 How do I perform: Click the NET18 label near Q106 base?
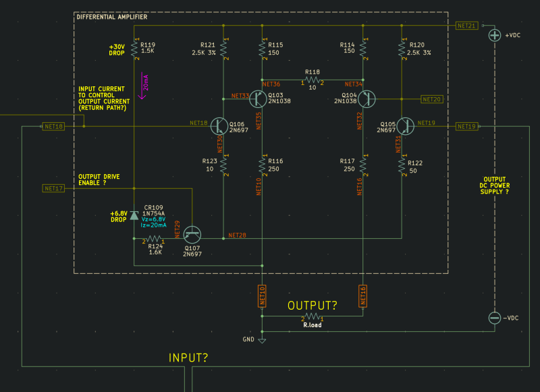click(198, 123)
